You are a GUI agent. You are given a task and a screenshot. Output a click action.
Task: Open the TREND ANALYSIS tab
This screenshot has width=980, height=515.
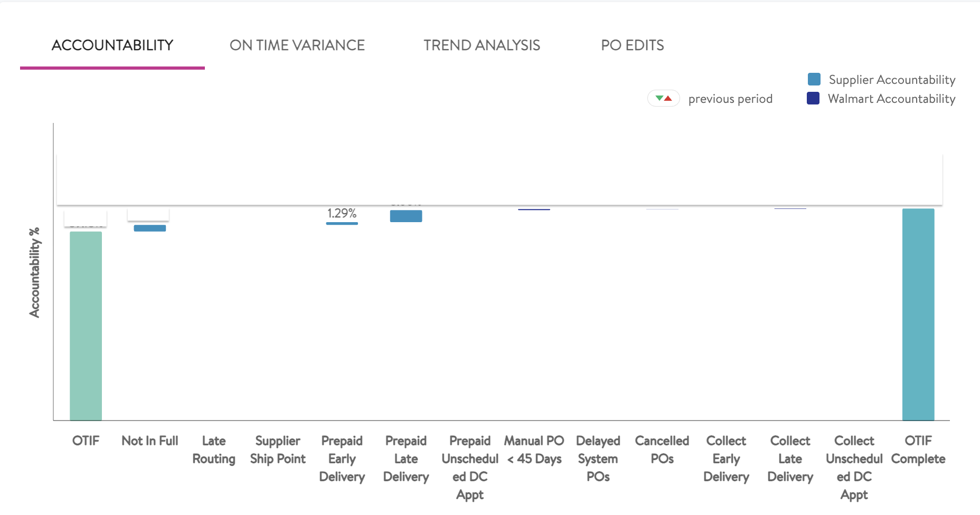(x=482, y=45)
